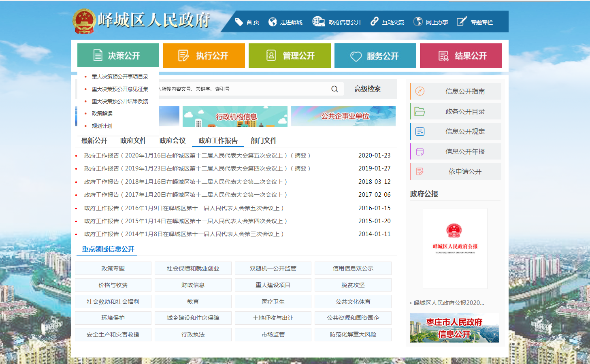Image resolution: width=590 pixels, height=364 pixels.
Task: Click the tag icon next to 首页
Action: coord(239,22)
